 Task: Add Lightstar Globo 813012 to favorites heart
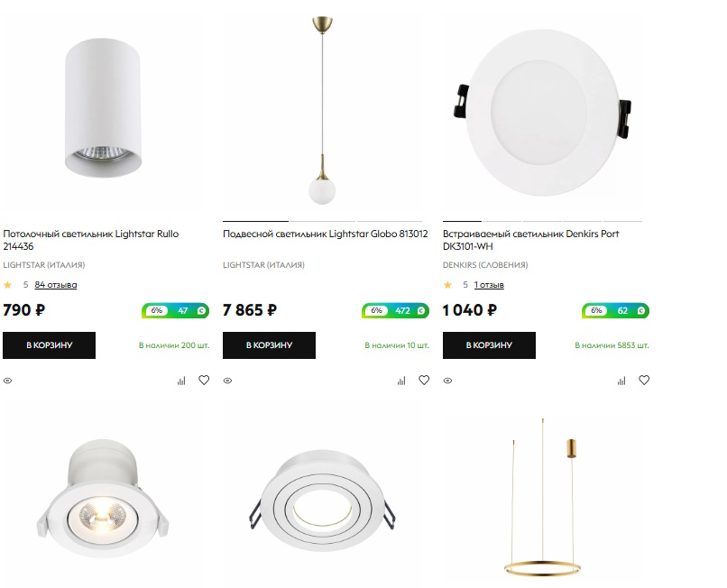(424, 381)
